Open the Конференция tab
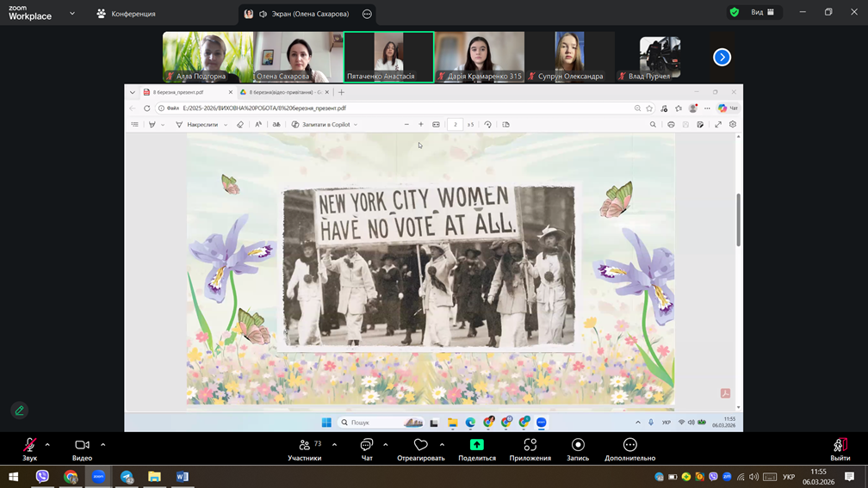 126,14
